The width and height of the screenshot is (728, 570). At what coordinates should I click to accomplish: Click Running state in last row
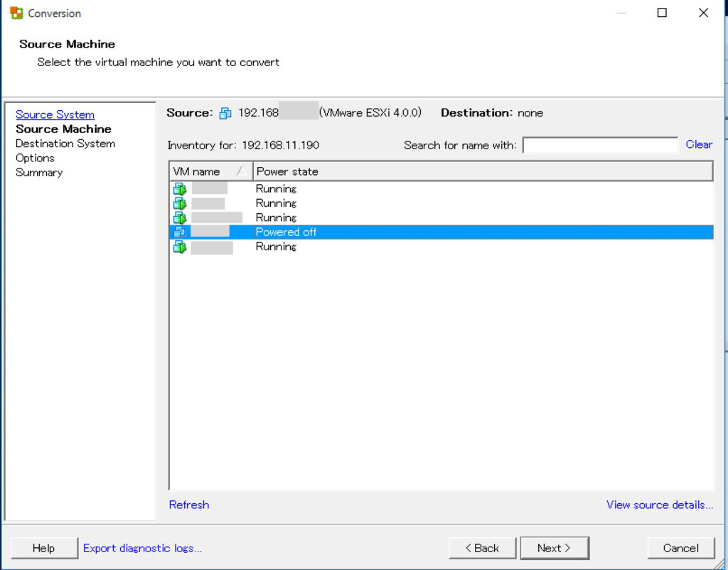[x=277, y=247]
